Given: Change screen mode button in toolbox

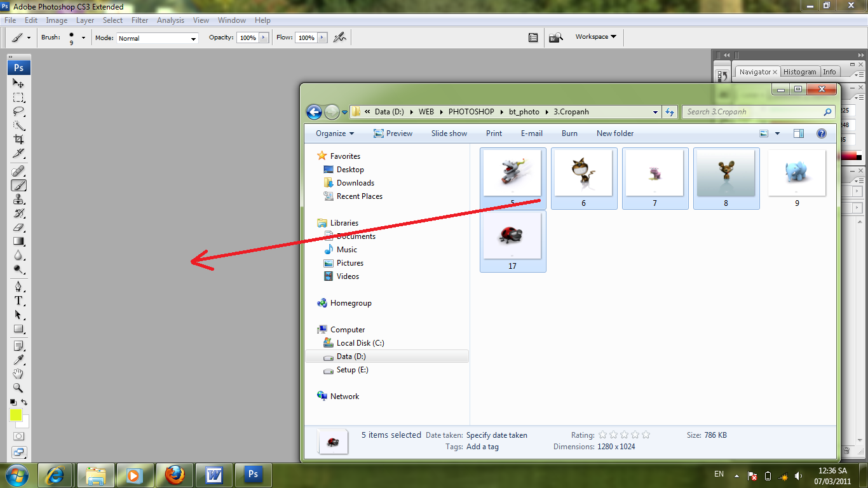Looking at the screenshot, I should [x=18, y=452].
